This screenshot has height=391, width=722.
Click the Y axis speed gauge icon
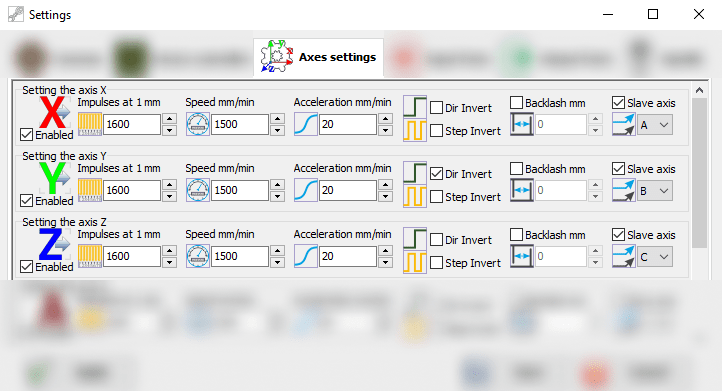coord(198,190)
